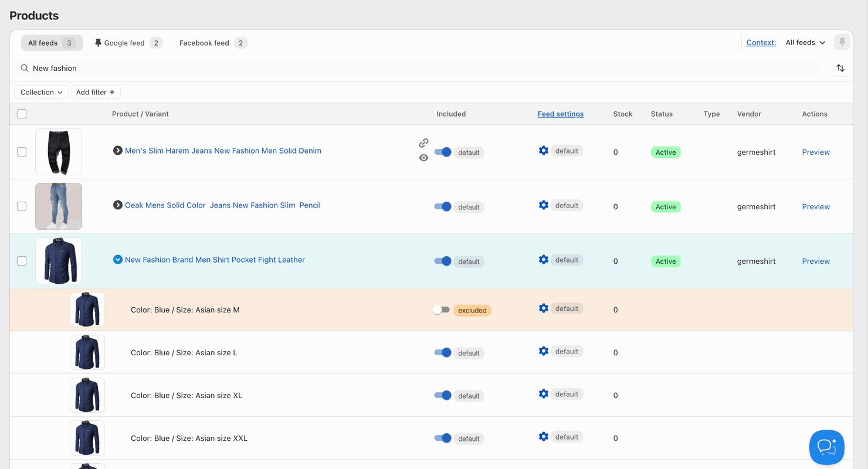Open New Fashion Brand Men Shirt title
Image resolution: width=868 pixels, height=469 pixels.
[215, 260]
